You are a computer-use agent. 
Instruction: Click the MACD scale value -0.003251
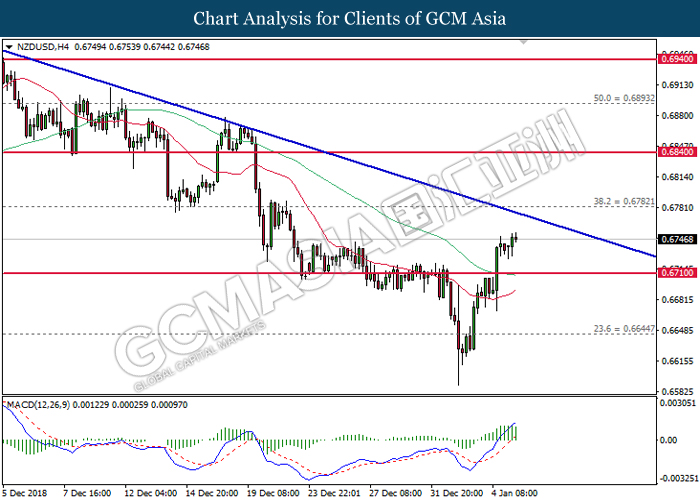coord(678,479)
